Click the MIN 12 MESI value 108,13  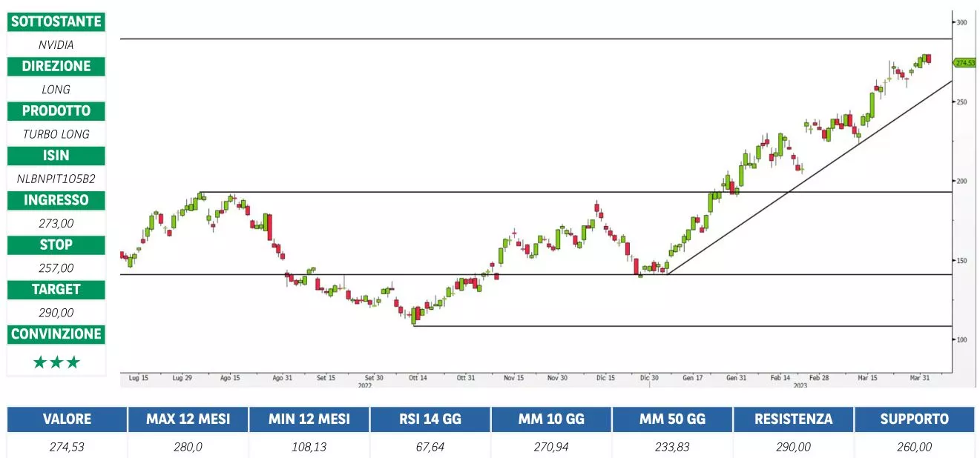coord(309,447)
